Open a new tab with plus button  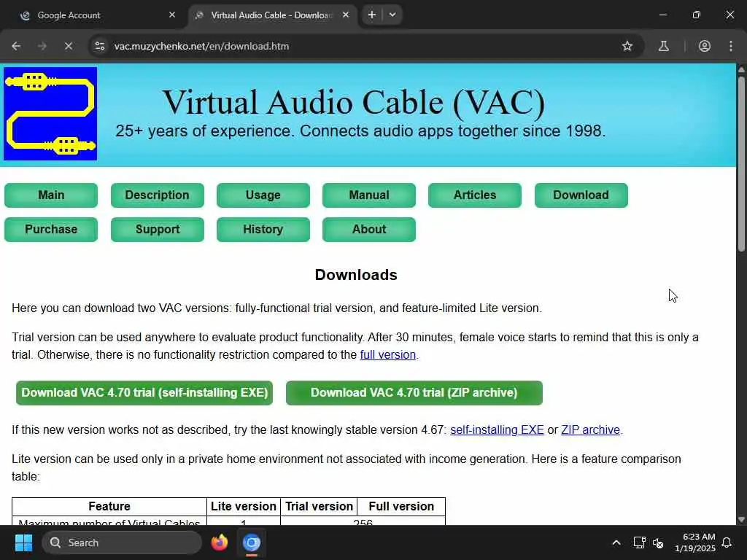pos(372,15)
